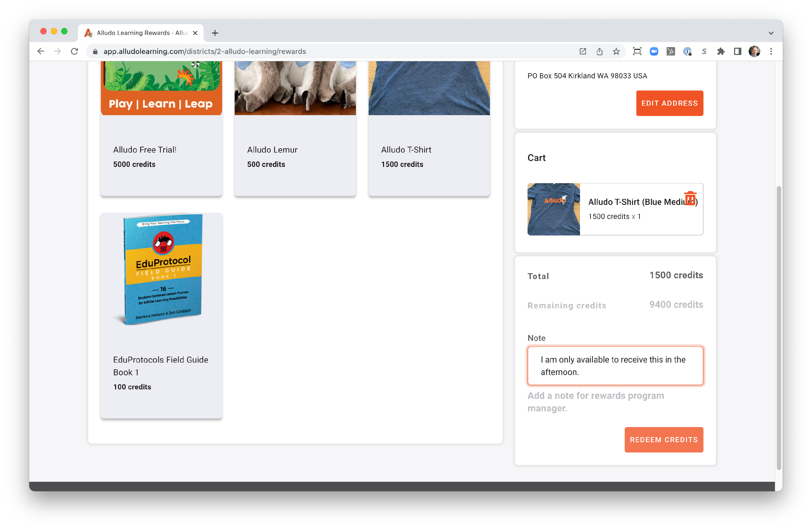This screenshot has width=812, height=530.
Task: Open the 1Password extension icon
Action: 687,51
